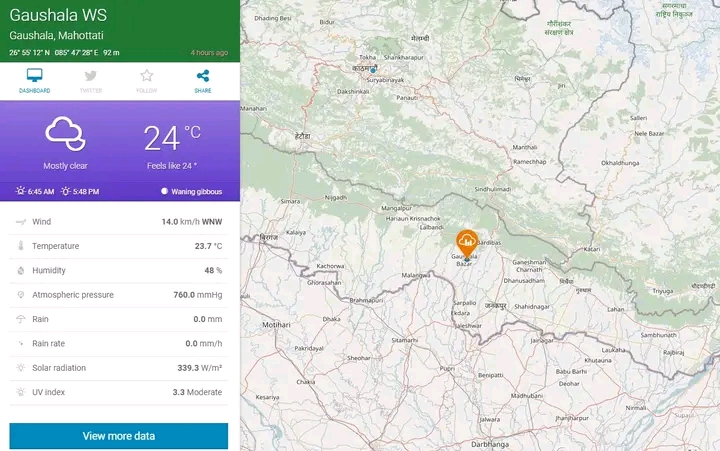Viewport: 720px width, 451px height.
Task: Click the Gaushala WS station title
Action: pos(58,16)
